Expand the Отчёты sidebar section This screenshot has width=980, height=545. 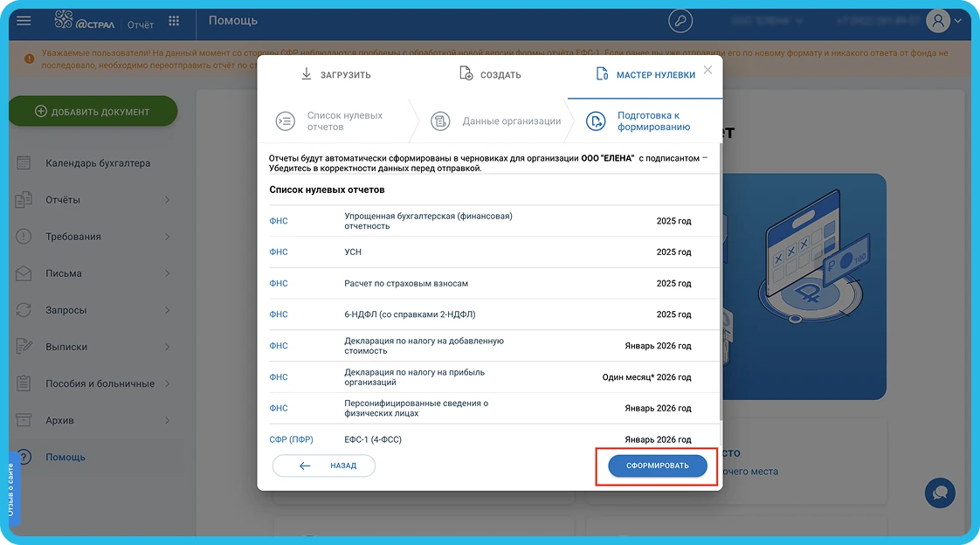(x=167, y=200)
